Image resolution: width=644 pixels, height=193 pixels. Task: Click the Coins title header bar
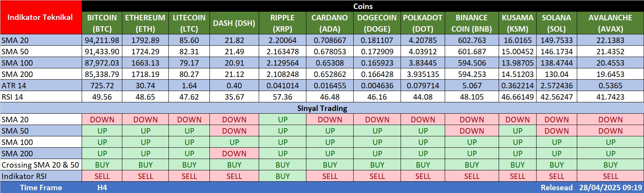point(363,6)
